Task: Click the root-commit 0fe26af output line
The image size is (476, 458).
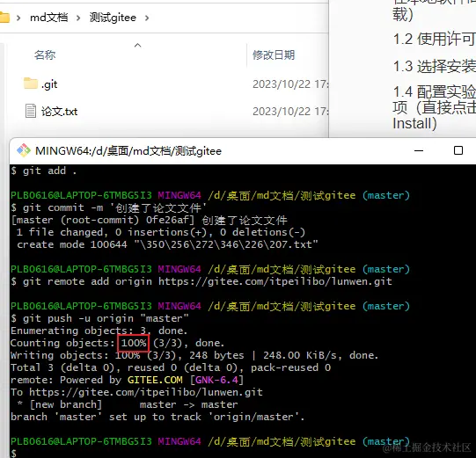Action: click(149, 220)
